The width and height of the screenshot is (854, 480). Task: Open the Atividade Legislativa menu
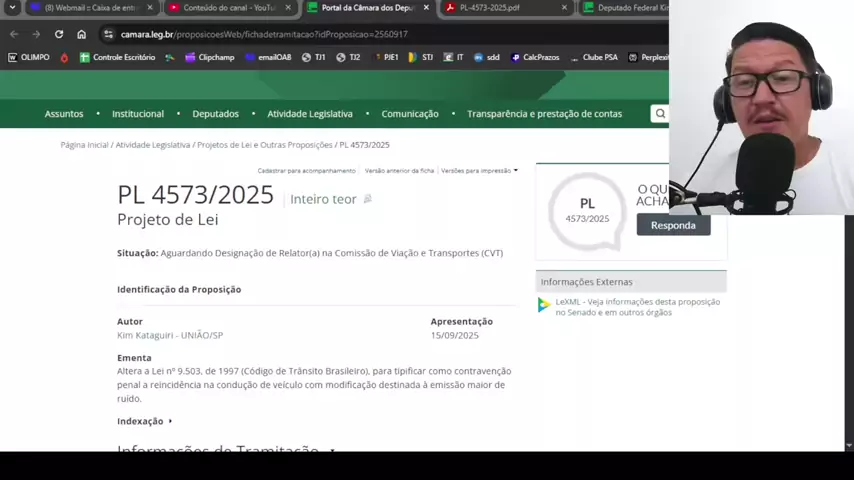(309, 114)
